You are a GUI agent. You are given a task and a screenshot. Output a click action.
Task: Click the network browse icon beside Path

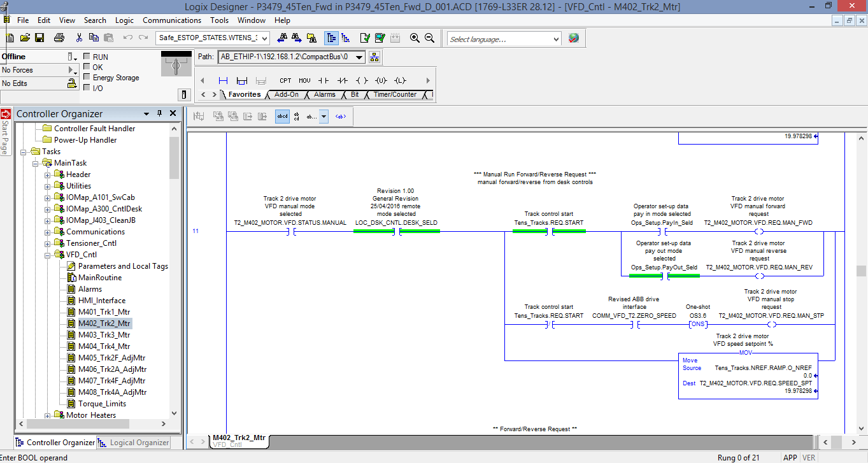[x=374, y=57]
